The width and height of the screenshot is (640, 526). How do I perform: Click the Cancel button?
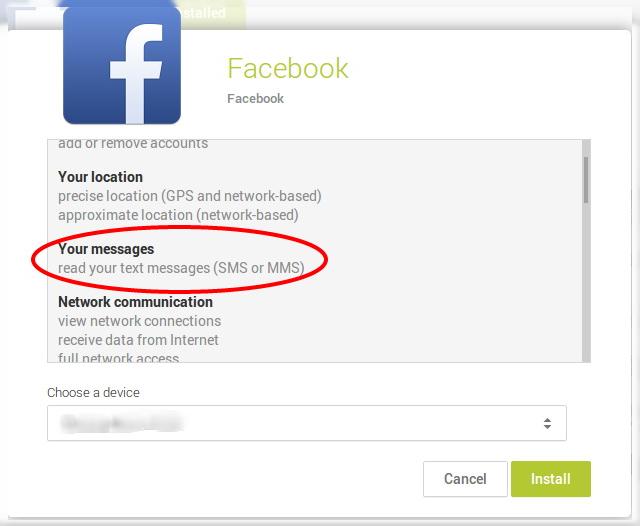tap(465, 479)
